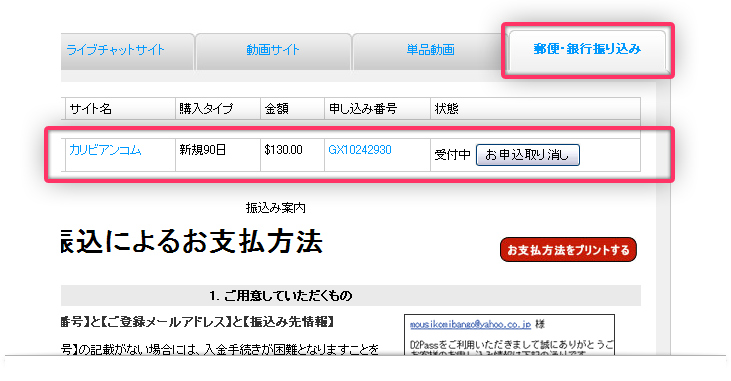Click the 金額 column header
731x381 pixels.
point(292,109)
